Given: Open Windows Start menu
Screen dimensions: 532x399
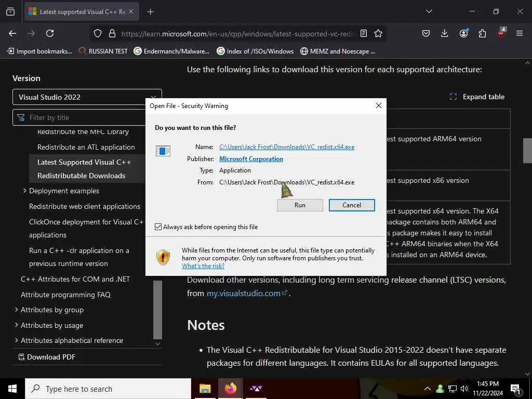Looking at the screenshot, I should pos(12,389).
